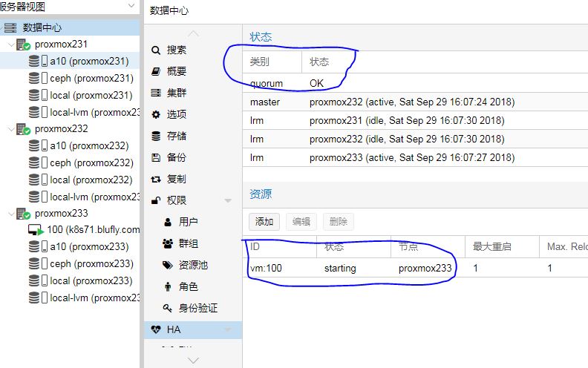Image resolution: width=588 pixels, height=368 pixels.
Task: Click the proxmox233 server icon
Action: 23,214
